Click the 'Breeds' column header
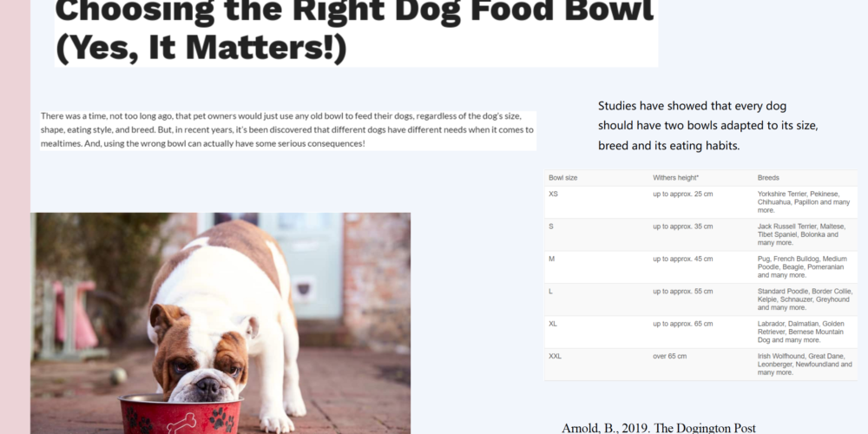 point(768,178)
